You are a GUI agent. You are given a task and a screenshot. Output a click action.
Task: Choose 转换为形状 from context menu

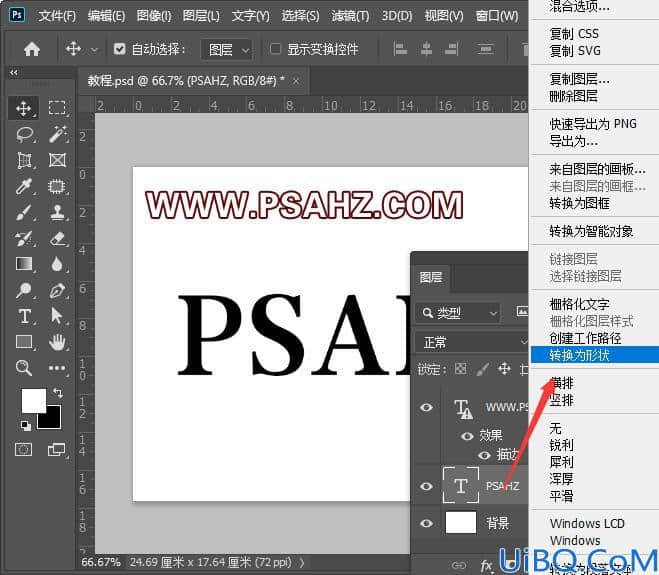click(x=595, y=355)
